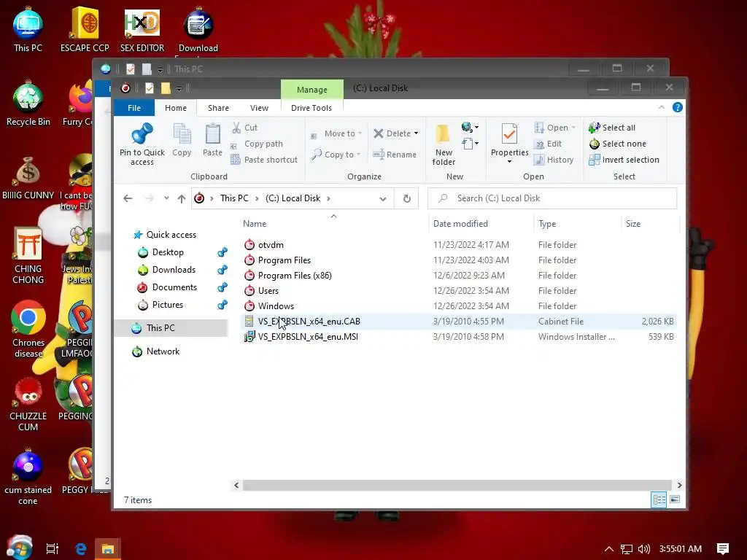Open Documents in the navigation pane
Viewport: 747px width, 560px height.
pyautogui.click(x=168, y=287)
